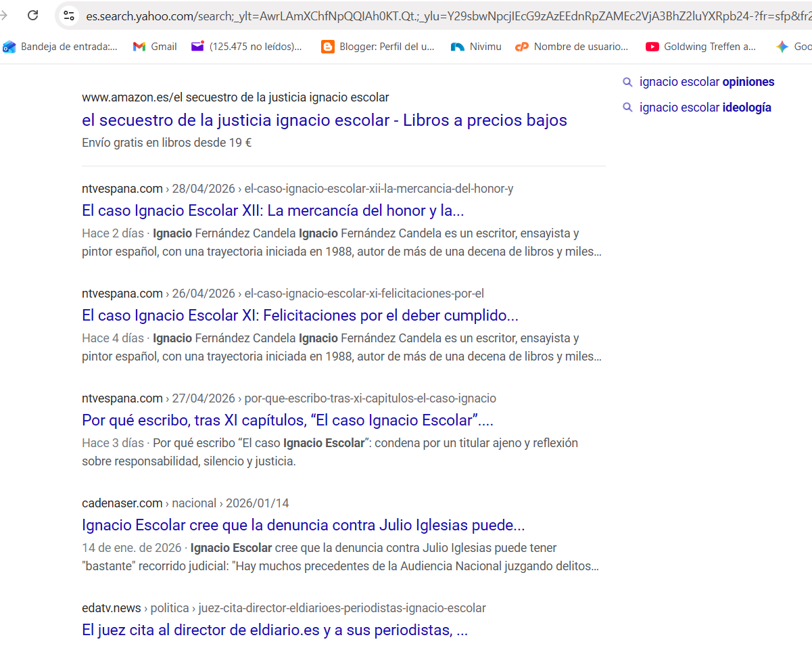Image resolution: width=812 pixels, height=646 pixels.
Task: Open Bandeja de entrada bookmark
Action: pos(60,47)
